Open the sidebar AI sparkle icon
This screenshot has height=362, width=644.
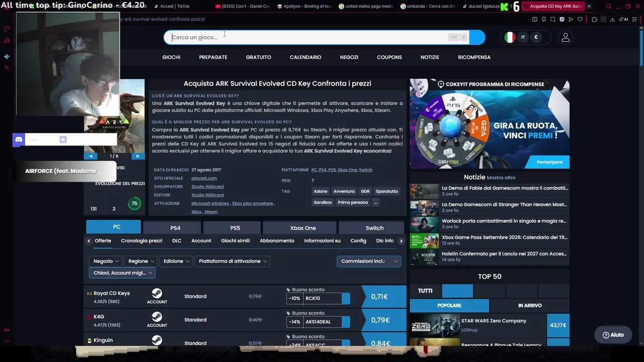point(7,56)
